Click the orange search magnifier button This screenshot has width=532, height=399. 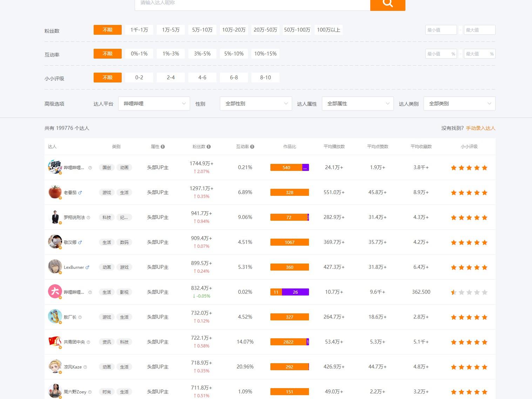point(388,4)
